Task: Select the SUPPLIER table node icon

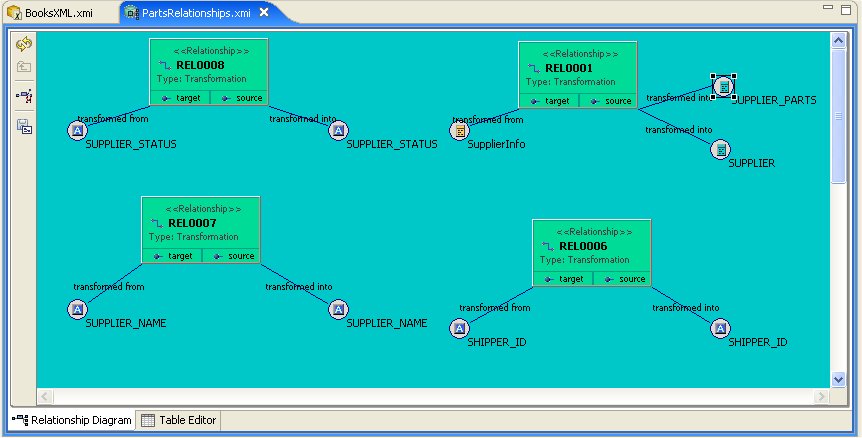Action: tap(720, 150)
